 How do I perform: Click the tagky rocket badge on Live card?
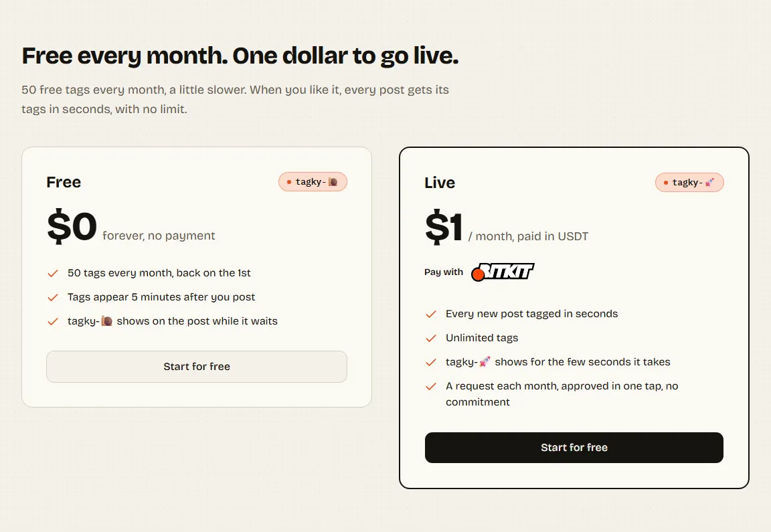point(689,183)
